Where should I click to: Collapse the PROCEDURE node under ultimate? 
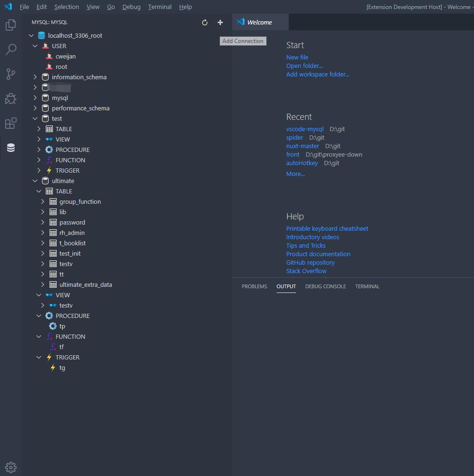coord(39,316)
